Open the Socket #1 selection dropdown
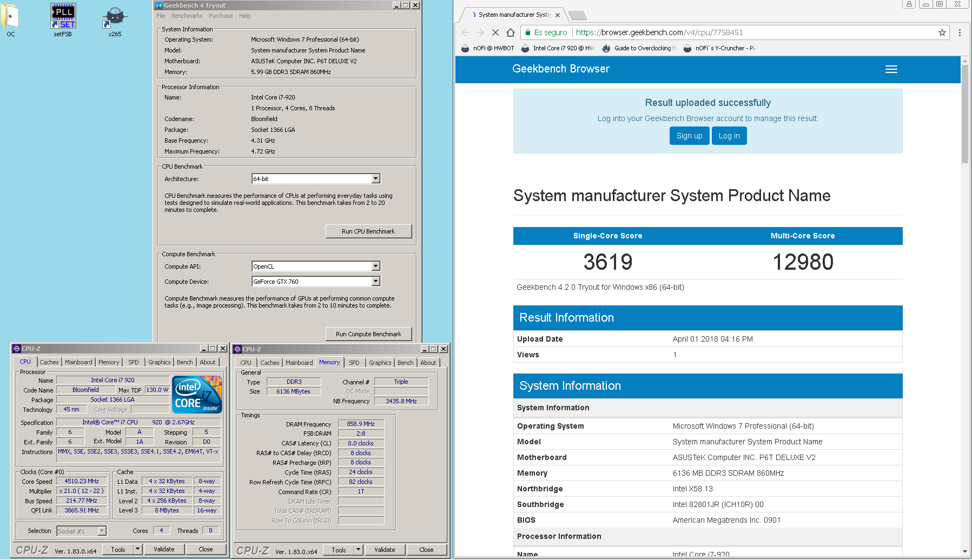972x560 pixels. click(102, 531)
